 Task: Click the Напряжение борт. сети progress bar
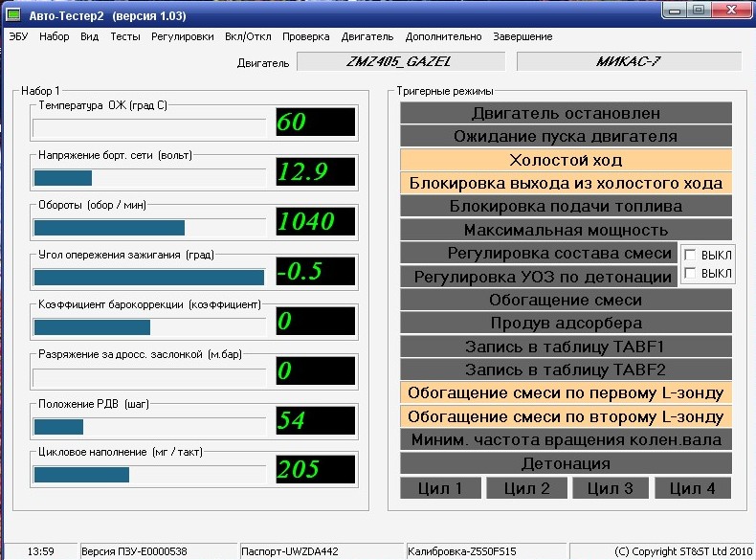[149, 177]
